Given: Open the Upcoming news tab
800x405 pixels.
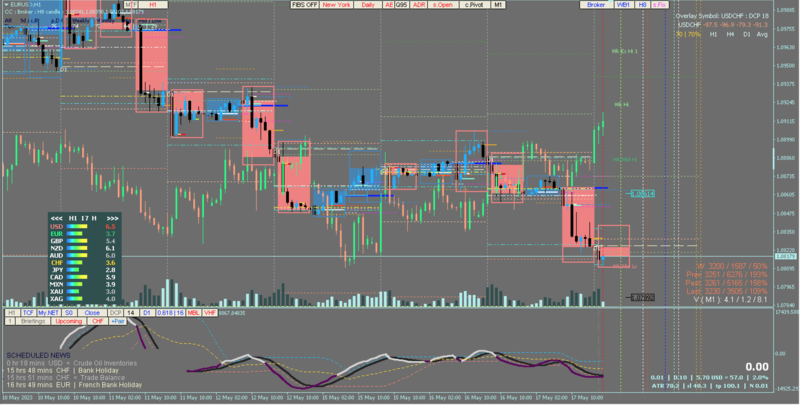Looking at the screenshot, I should point(69,321).
